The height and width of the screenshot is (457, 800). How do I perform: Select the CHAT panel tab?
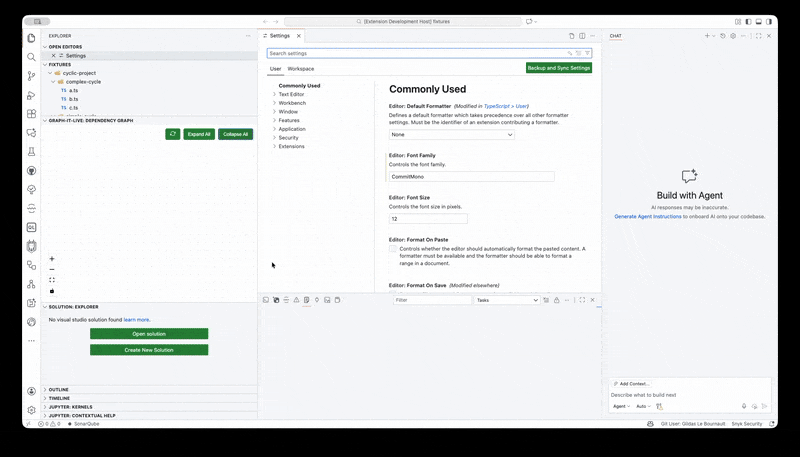tap(615, 36)
